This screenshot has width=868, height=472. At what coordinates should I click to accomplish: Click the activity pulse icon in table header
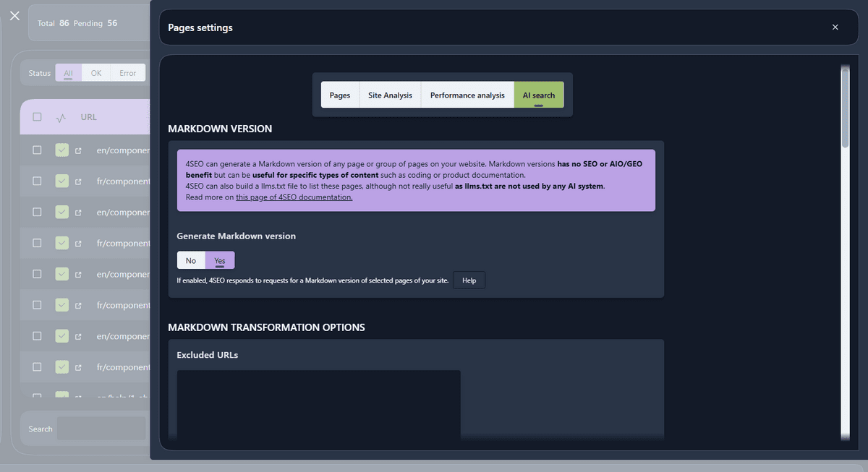(x=61, y=117)
